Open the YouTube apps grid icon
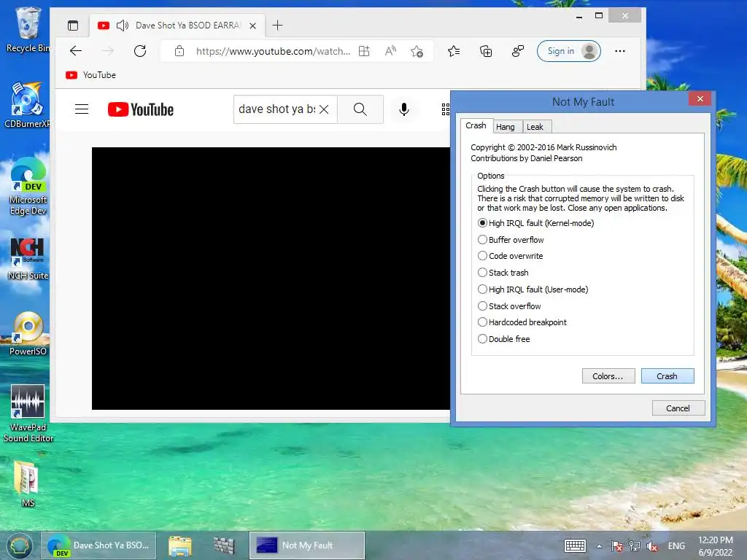747x560 pixels. tap(446, 109)
